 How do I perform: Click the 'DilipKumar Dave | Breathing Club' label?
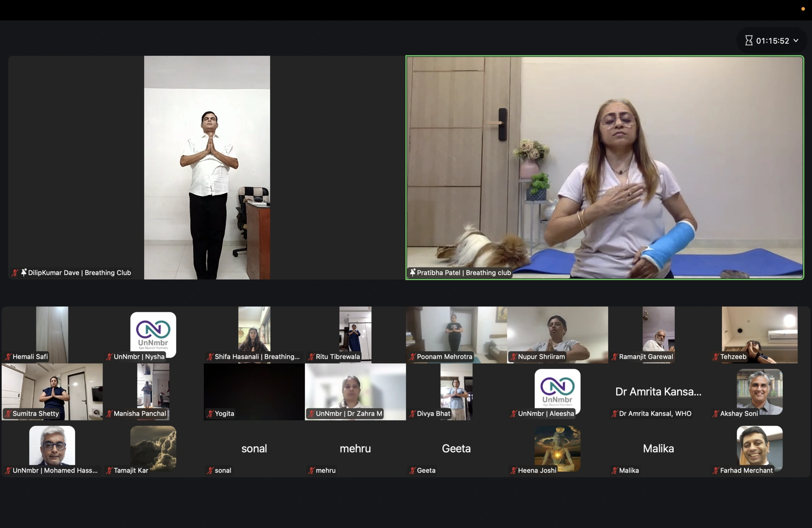tap(80, 273)
